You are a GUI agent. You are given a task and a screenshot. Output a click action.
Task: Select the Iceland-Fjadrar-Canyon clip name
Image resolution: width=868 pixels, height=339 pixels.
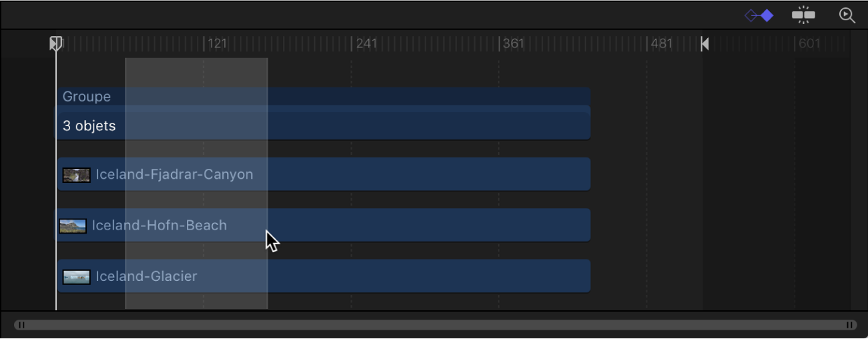[x=174, y=175]
